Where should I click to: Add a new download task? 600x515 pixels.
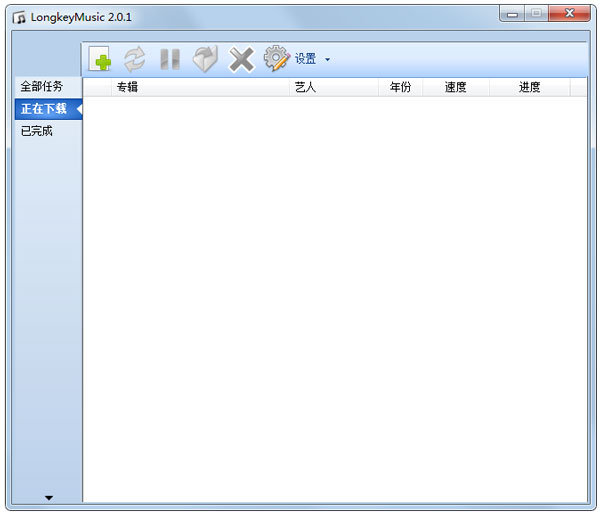pos(100,59)
